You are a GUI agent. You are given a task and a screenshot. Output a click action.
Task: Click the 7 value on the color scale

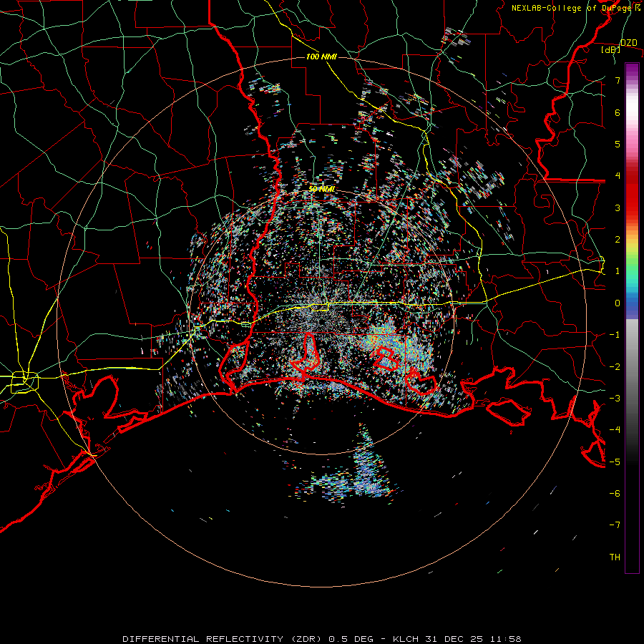618,80
